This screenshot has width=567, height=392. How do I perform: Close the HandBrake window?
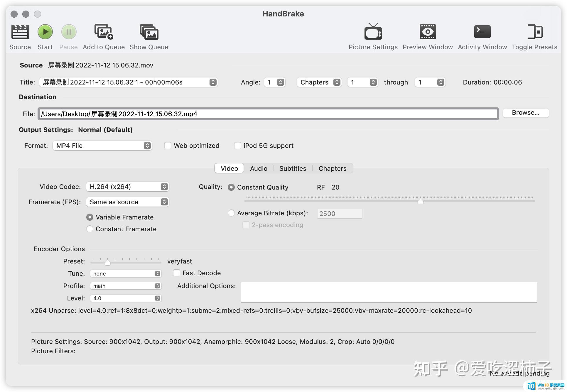[14, 14]
